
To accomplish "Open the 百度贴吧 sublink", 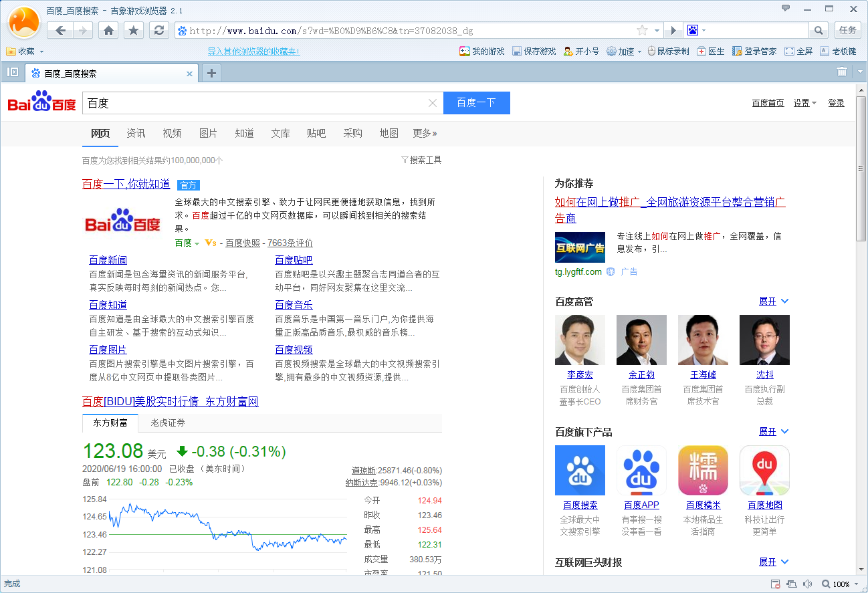I will click(294, 260).
